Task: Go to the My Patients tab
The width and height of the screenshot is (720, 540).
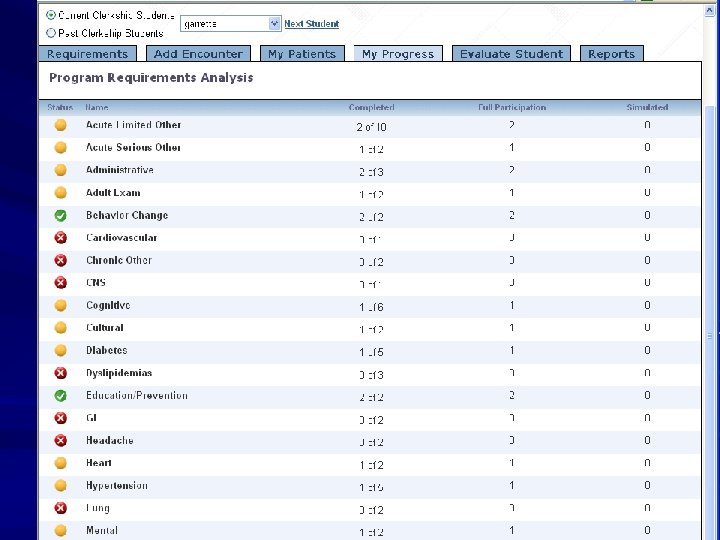Action: 302,54
